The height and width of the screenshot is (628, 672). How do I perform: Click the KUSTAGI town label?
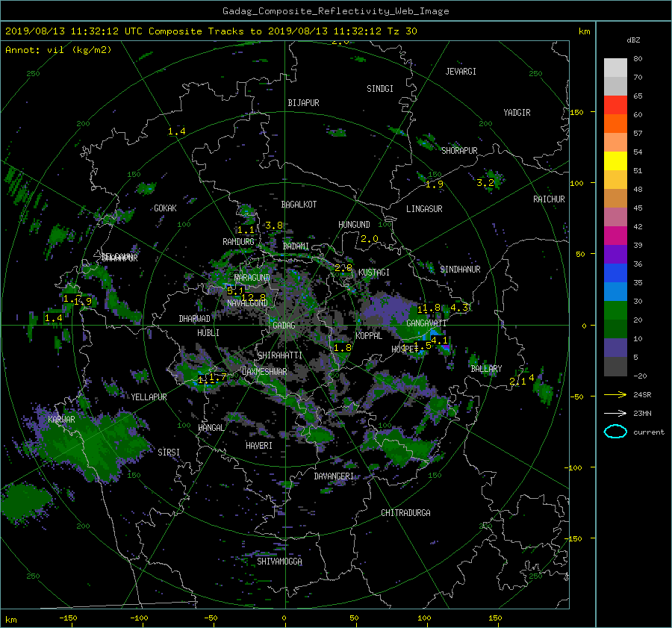(x=374, y=273)
